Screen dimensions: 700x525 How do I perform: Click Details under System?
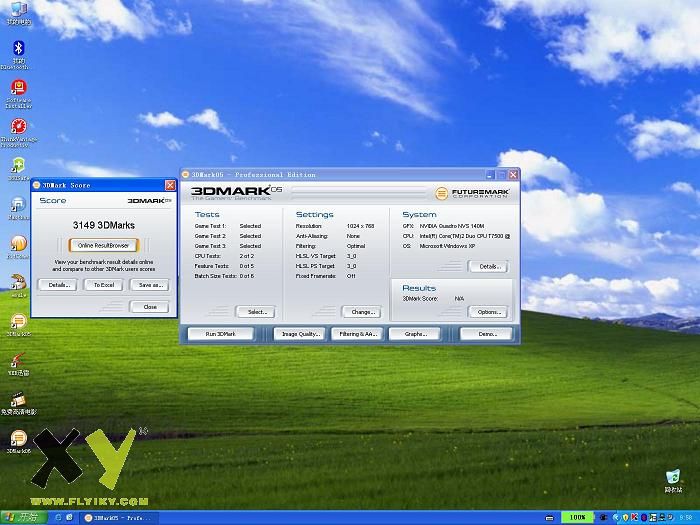pyautogui.click(x=488, y=267)
